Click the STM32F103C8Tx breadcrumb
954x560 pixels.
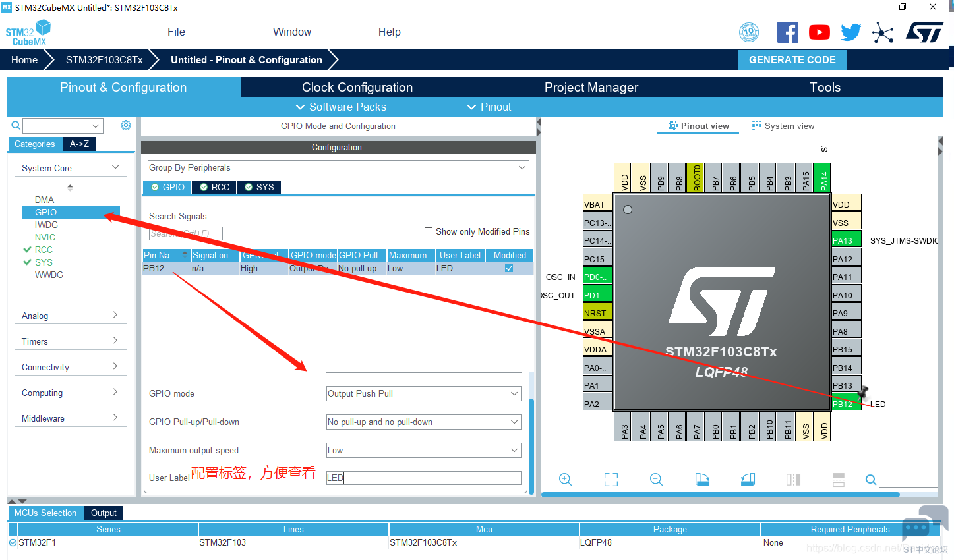point(104,59)
